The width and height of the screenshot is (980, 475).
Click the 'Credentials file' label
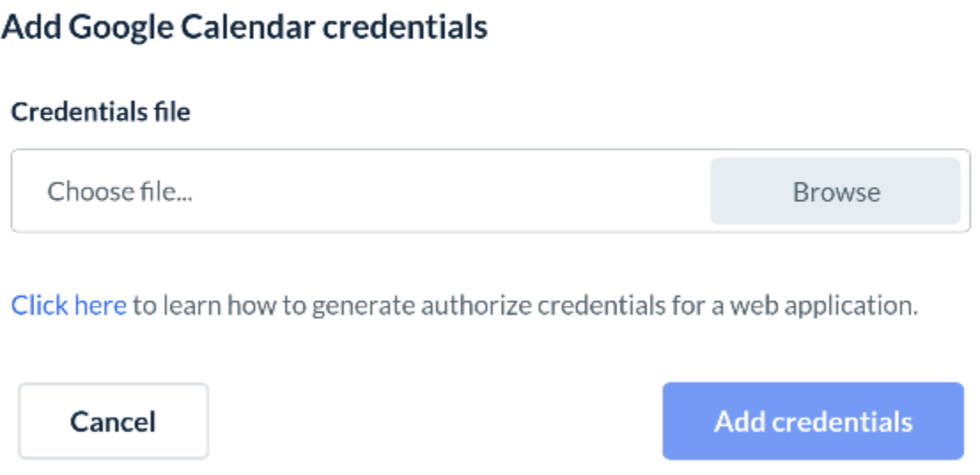click(x=100, y=113)
